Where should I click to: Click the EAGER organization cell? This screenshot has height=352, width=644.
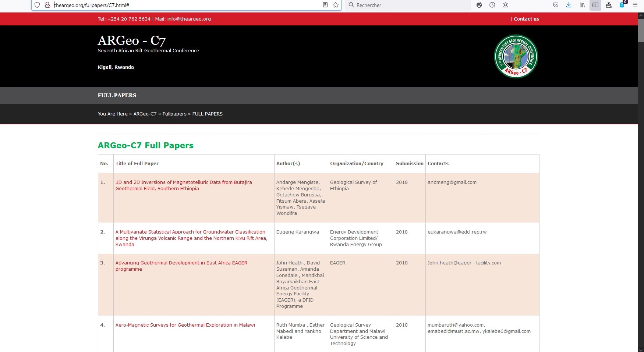[x=337, y=263]
